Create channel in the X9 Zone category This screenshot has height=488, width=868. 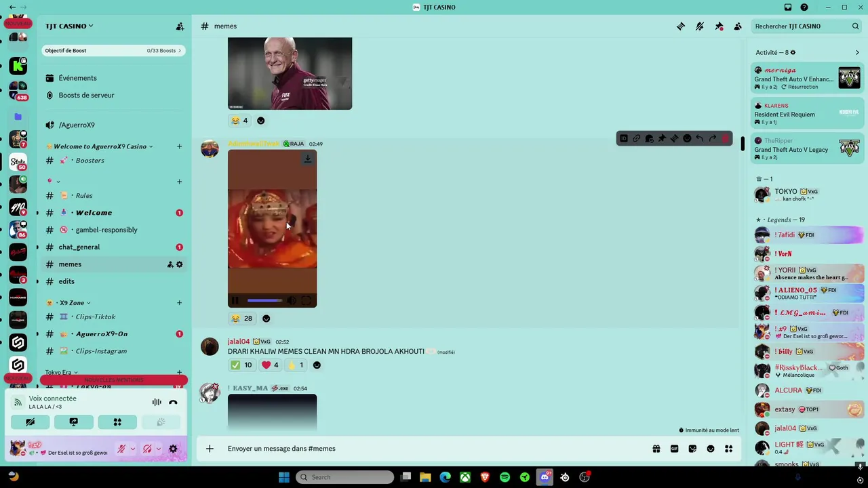(x=179, y=303)
